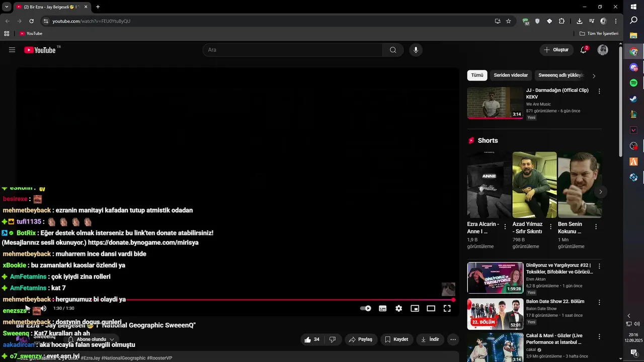Open Chrome extensions puzzle menu
Viewport: 644px width, 362px height.
tap(561, 21)
